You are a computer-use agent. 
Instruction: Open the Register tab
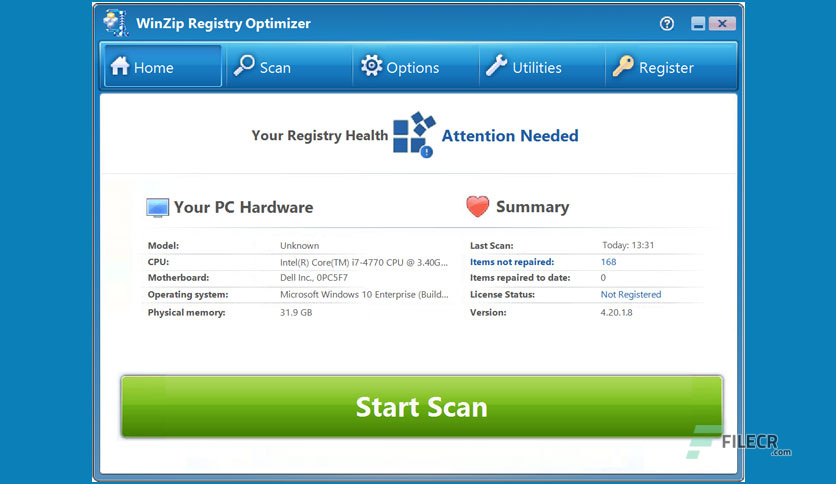[671, 66]
